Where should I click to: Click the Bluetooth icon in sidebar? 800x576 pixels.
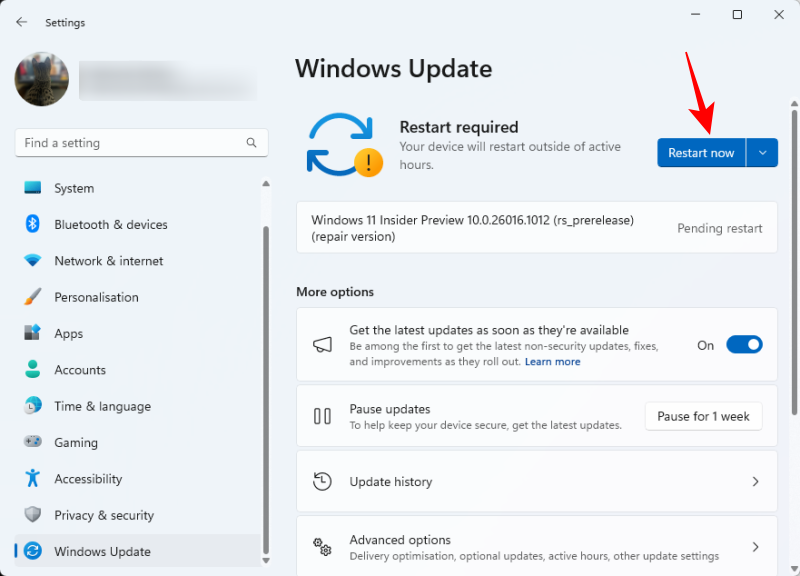pyautogui.click(x=33, y=224)
